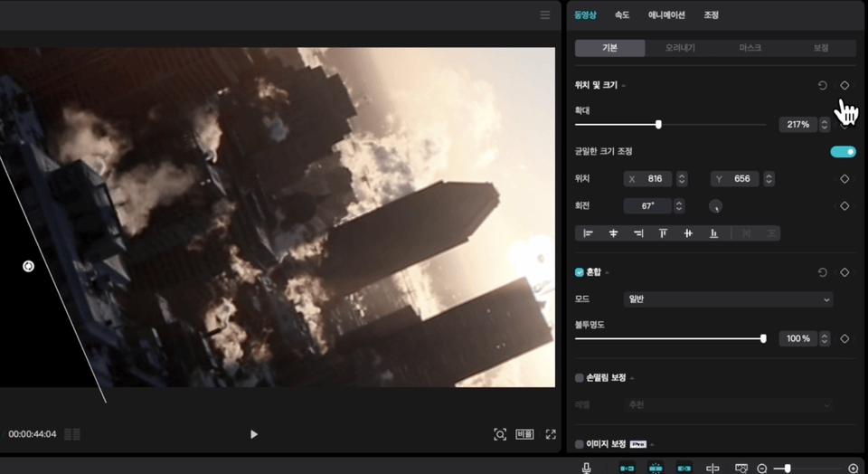Align clip to the right edge
868x474 pixels.
tap(638, 233)
